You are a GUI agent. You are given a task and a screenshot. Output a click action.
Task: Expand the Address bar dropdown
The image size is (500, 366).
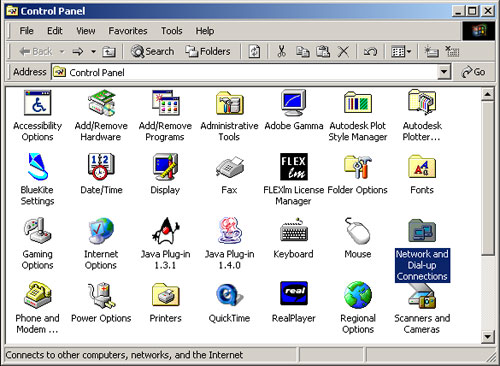pyautogui.click(x=444, y=72)
